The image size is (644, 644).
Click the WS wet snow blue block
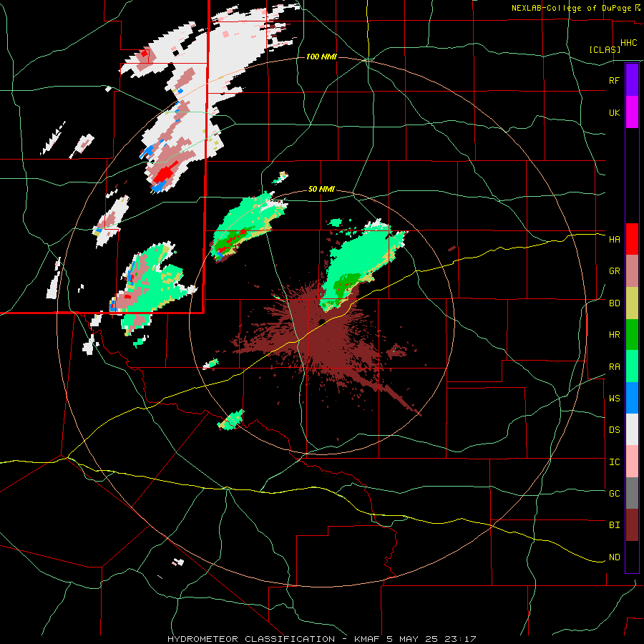pyautogui.click(x=632, y=398)
